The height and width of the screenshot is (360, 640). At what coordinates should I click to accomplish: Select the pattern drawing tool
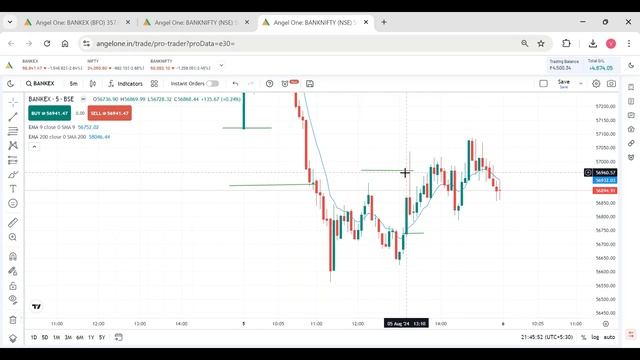pos(13,145)
